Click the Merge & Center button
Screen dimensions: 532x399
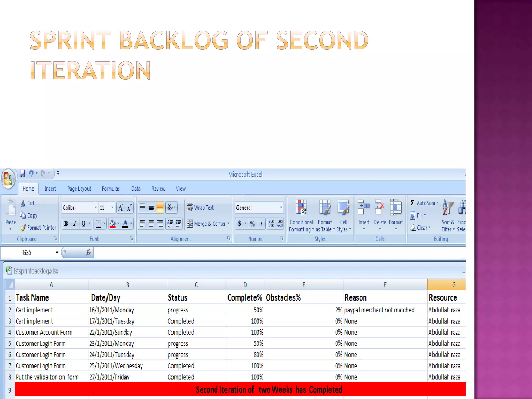(206, 224)
